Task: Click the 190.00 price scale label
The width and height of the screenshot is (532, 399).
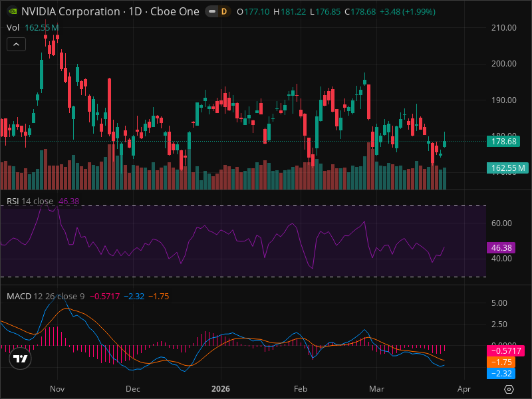Action: 504,100
